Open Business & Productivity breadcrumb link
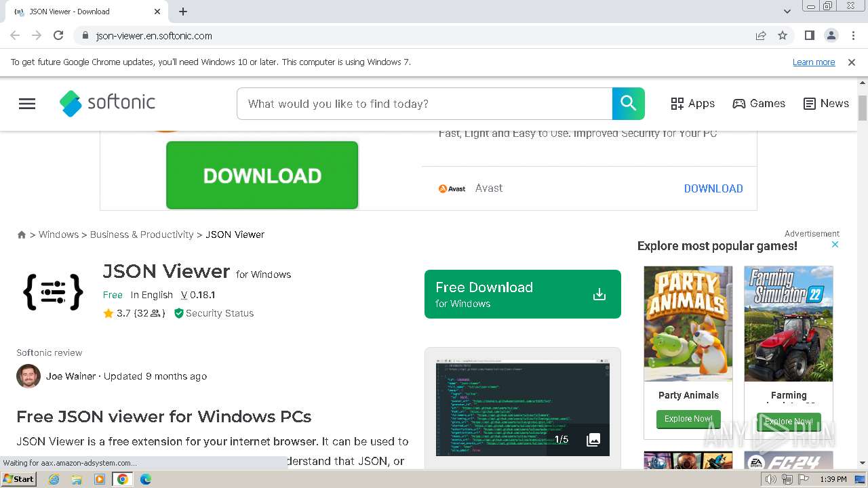 point(142,235)
